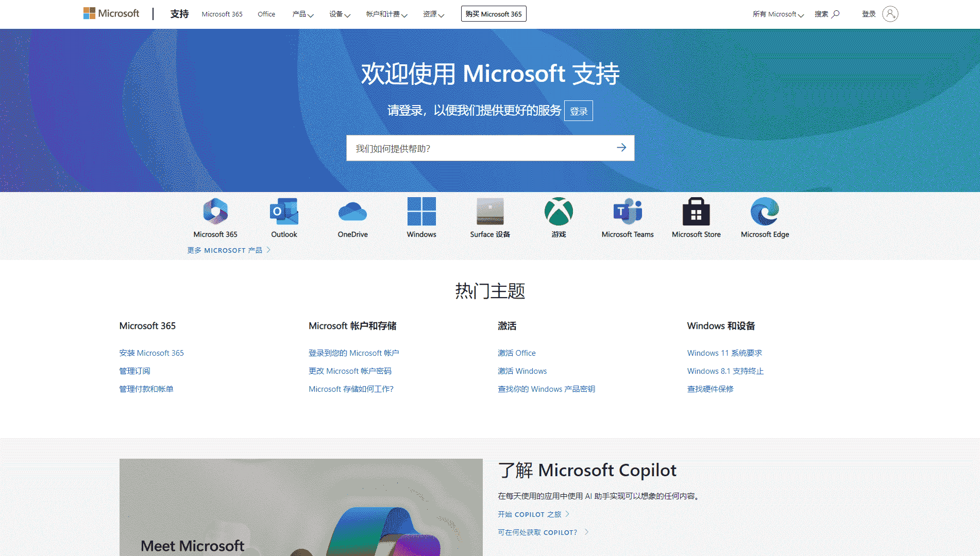Viewport: 980px width, 556px height.
Task: Open Microsoft 存储如何工作 link
Action: pos(351,389)
